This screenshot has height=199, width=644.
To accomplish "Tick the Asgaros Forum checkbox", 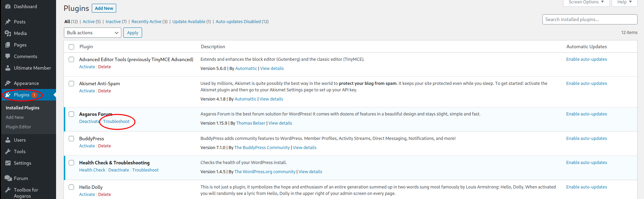I will 71,114.
